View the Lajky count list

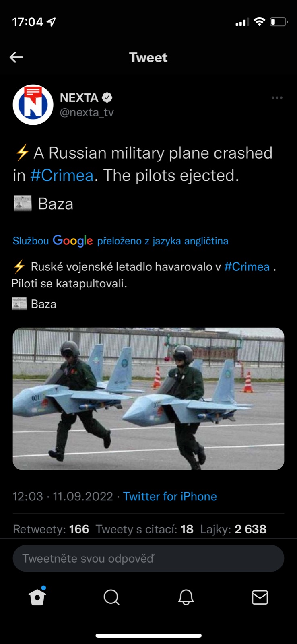233,529
